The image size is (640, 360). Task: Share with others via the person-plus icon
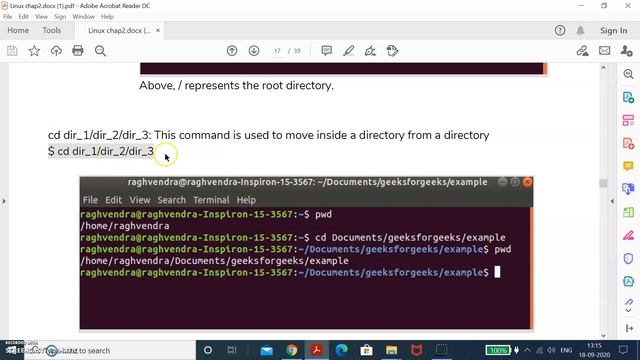point(626,51)
